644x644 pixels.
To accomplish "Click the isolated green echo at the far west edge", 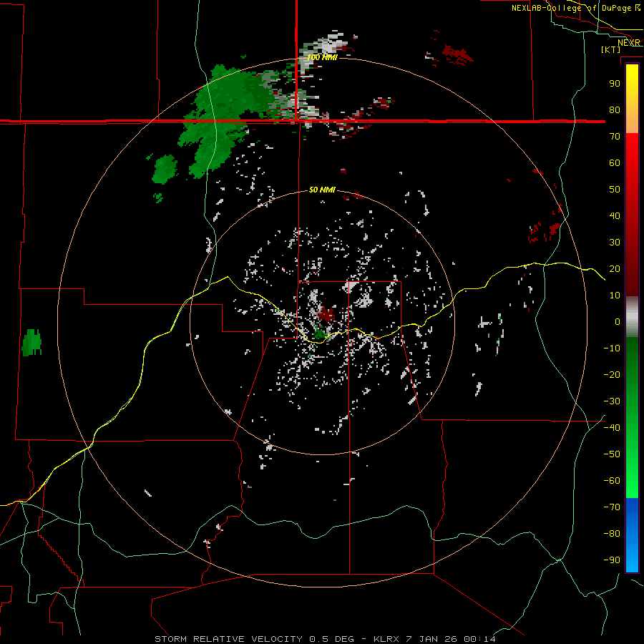I will pyautogui.click(x=31, y=342).
